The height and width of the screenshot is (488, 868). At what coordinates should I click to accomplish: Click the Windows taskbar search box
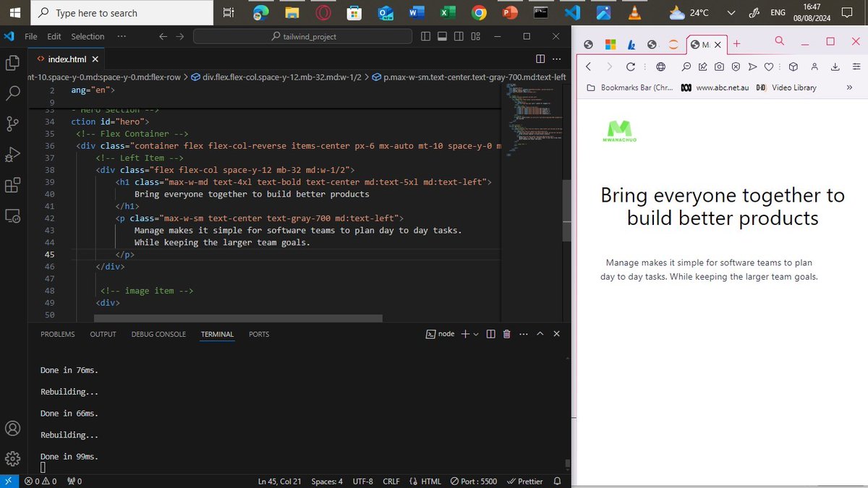(x=123, y=12)
